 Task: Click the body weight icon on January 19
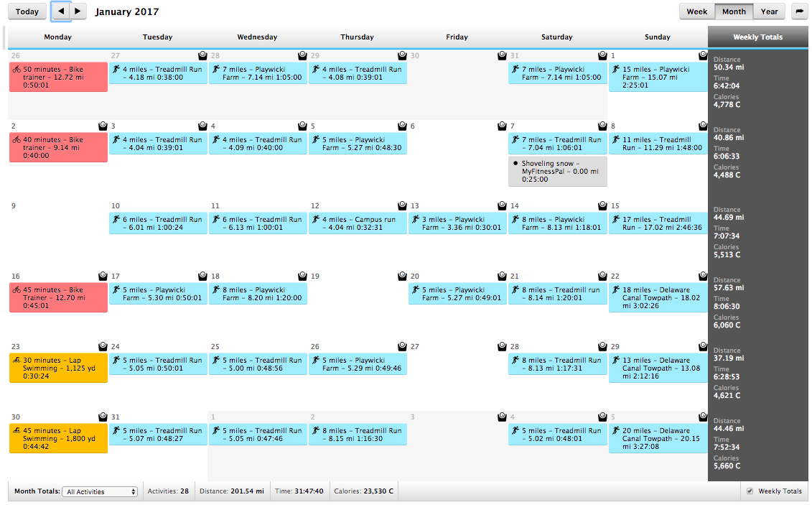pos(403,276)
